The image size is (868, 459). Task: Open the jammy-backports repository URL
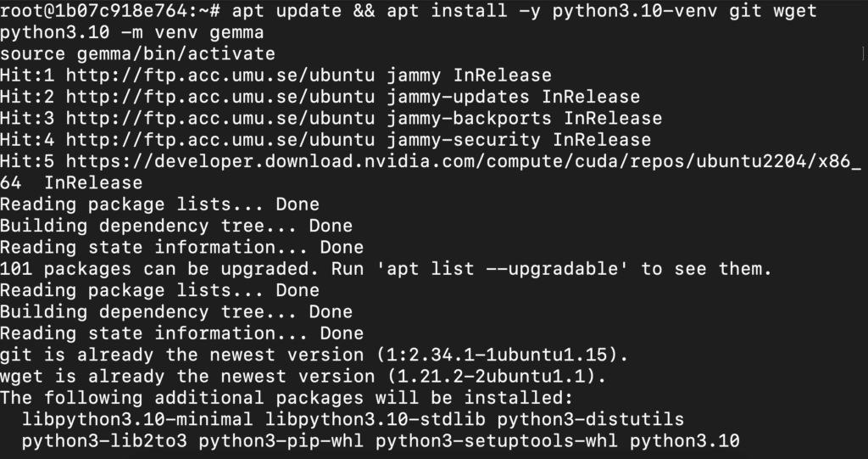coord(220,119)
